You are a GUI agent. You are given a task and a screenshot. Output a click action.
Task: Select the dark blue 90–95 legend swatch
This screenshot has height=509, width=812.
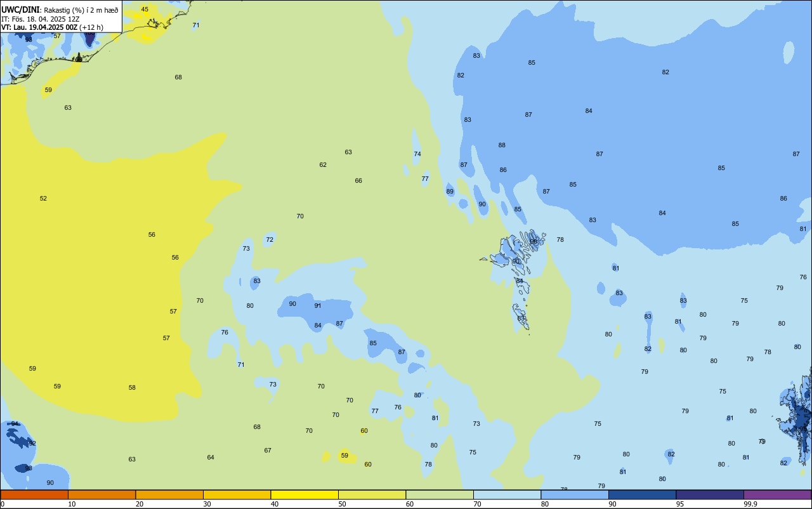click(642, 495)
